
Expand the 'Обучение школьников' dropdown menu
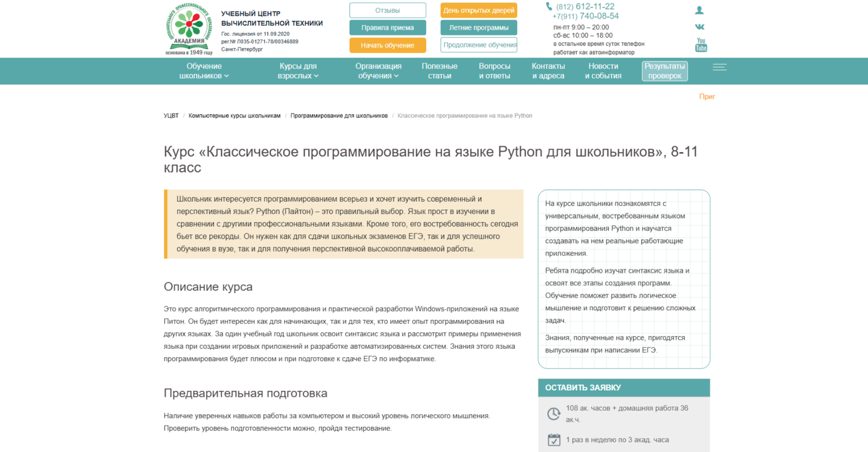click(204, 71)
